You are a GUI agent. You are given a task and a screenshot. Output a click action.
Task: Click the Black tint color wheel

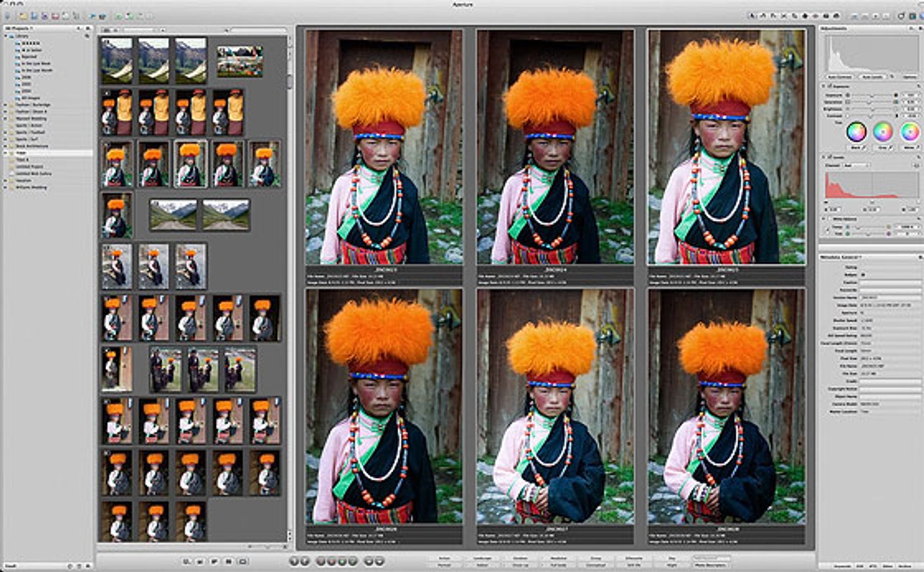click(x=857, y=131)
